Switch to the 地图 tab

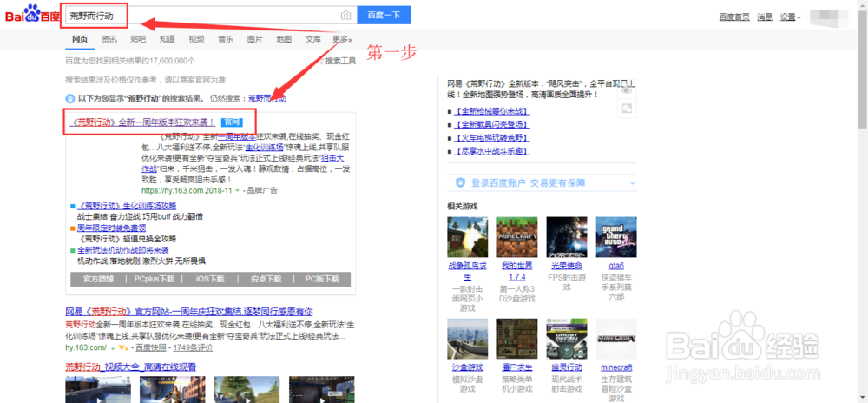coord(284,39)
